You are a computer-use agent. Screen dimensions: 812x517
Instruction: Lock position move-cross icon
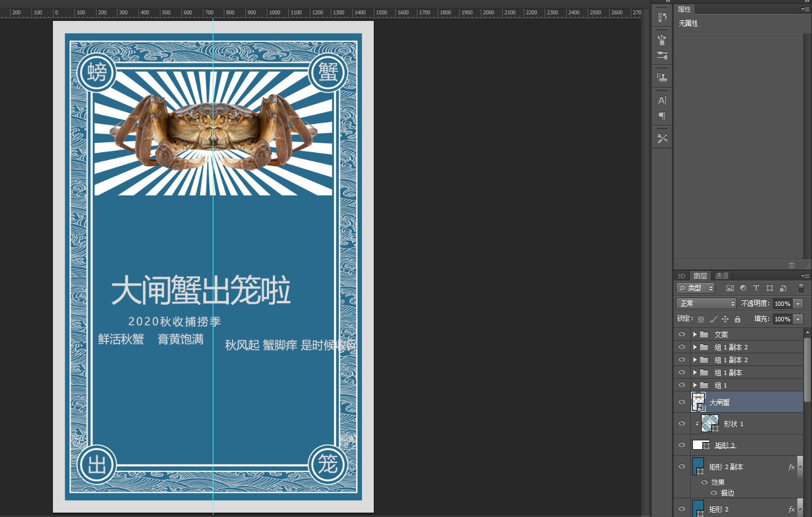pos(725,319)
